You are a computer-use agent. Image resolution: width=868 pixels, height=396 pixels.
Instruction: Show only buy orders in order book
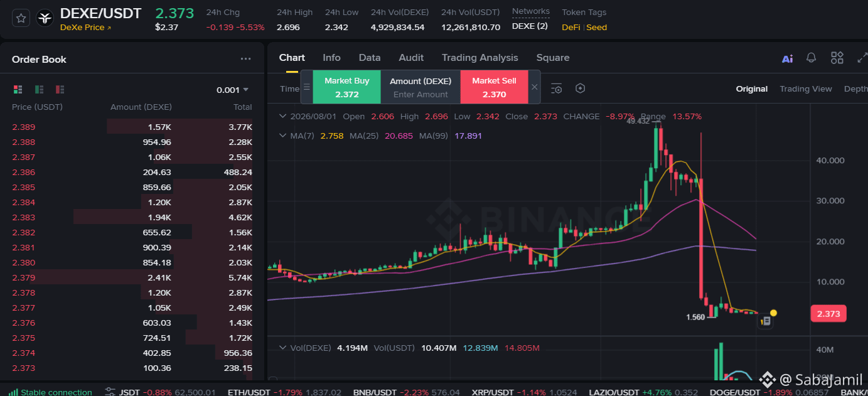[39, 90]
